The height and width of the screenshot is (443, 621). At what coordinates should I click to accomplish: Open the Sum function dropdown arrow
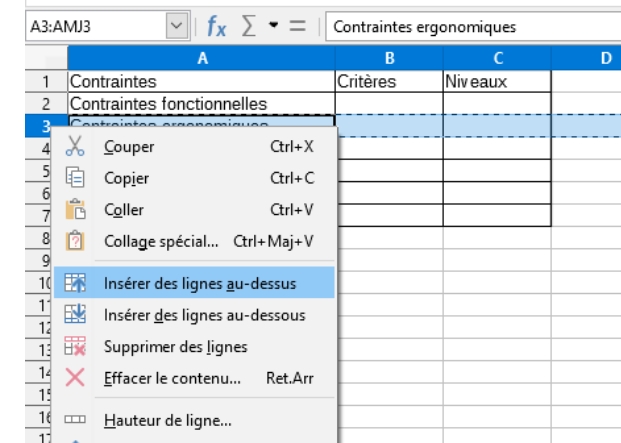(x=272, y=25)
